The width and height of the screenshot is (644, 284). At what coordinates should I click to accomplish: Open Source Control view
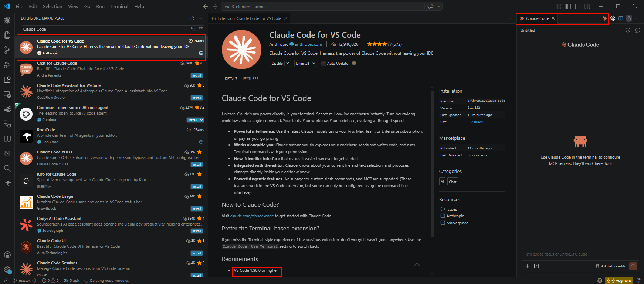coord(7,50)
